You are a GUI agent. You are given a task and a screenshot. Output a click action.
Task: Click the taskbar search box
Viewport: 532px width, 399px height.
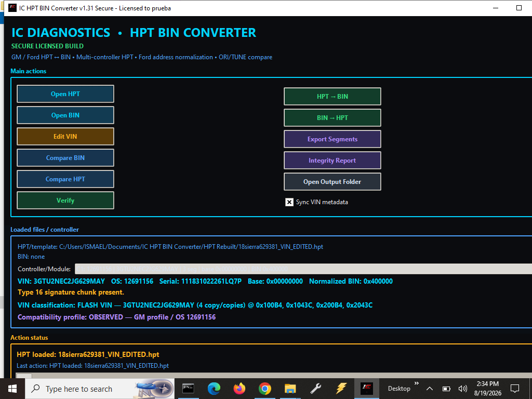point(100,389)
